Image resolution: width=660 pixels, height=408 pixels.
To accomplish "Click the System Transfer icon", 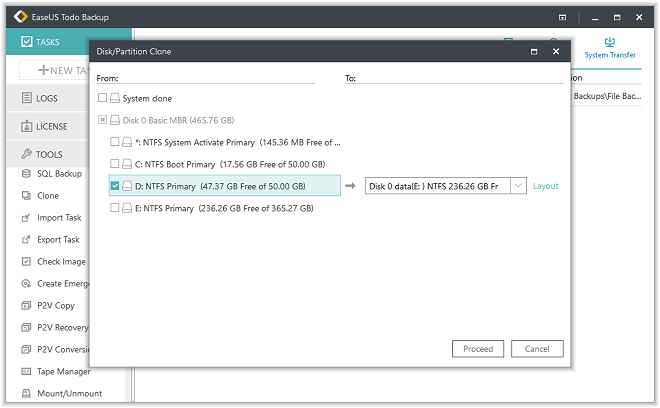I will [x=609, y=44].
